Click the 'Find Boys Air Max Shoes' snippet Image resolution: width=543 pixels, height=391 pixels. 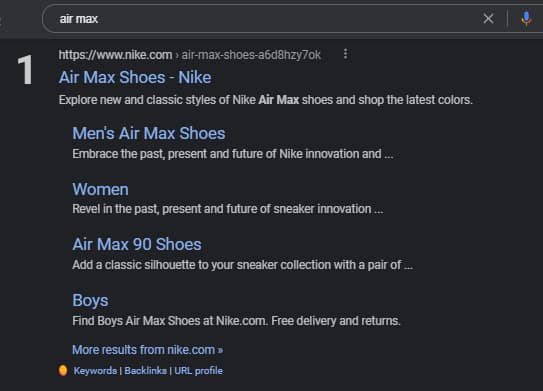click(236, 321)
